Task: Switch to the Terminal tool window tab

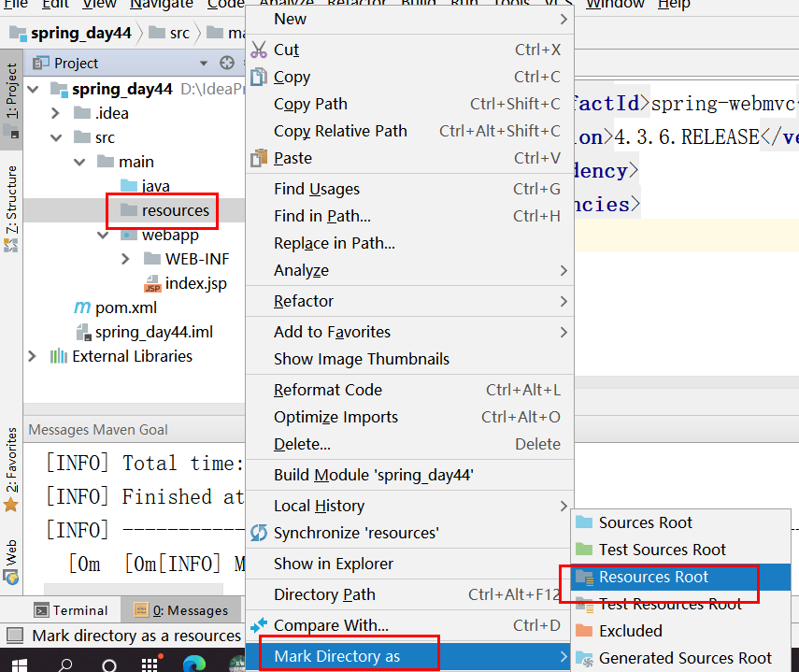Action: tap(71, 609)
